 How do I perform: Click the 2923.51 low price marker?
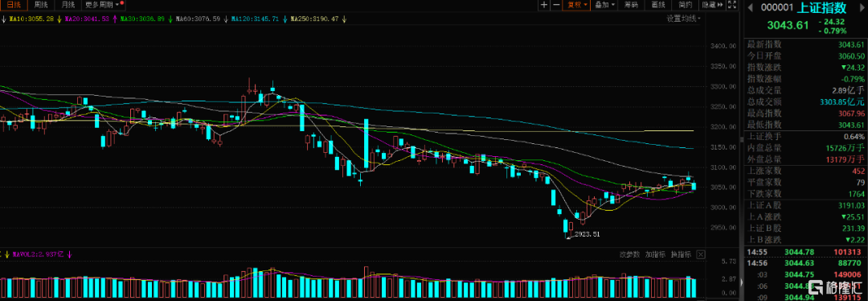tap(587, 234)
